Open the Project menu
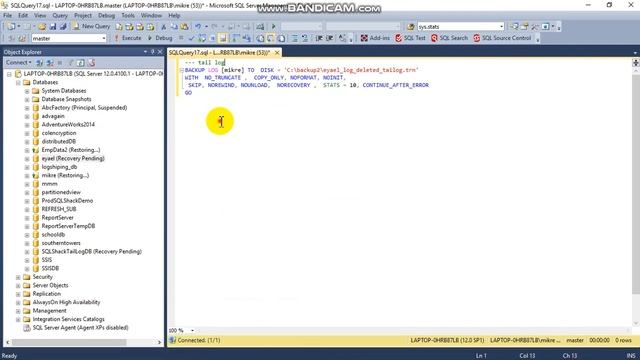This screenshot has height=360, width=640. [83, 16]
